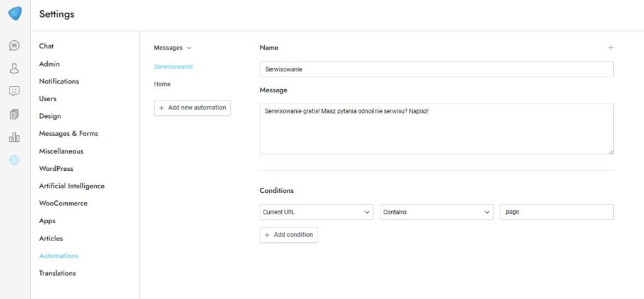
Task: Open the Current URL condition dropdown
Action: (316, 212)
